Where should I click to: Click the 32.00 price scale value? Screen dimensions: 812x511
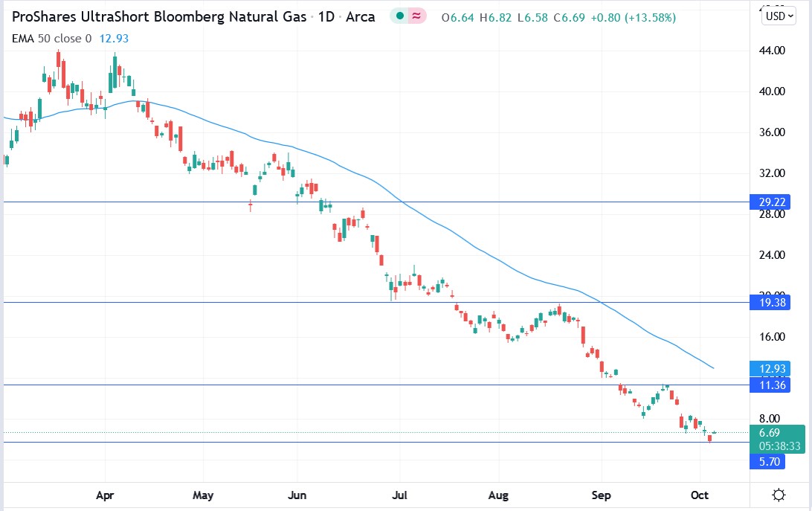coord(772,173)
